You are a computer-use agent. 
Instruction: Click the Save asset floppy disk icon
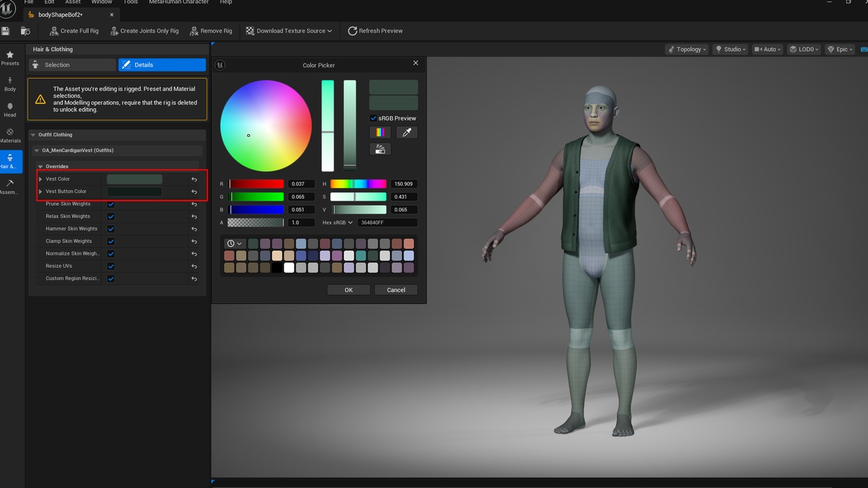click(x=5, y=30)
